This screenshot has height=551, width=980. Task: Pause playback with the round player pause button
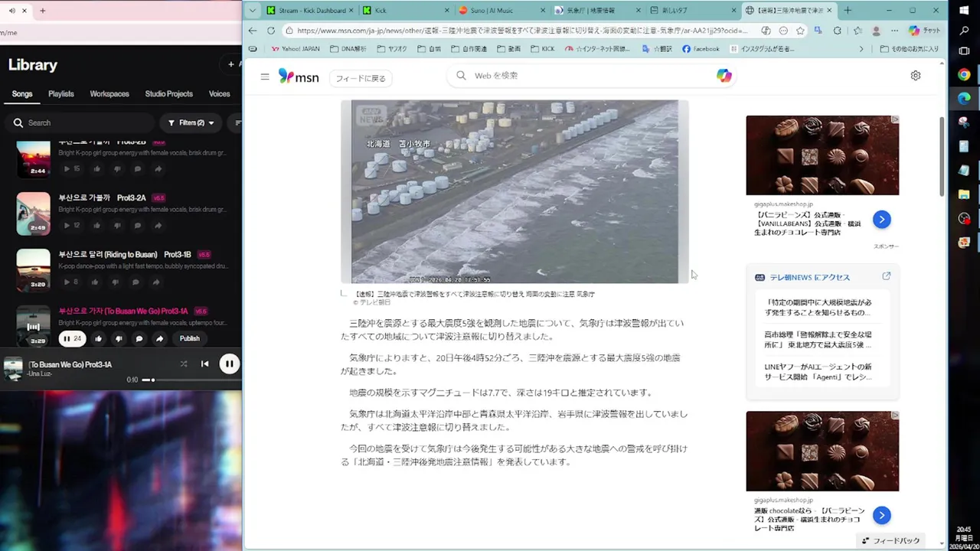(x=229, y=364)
